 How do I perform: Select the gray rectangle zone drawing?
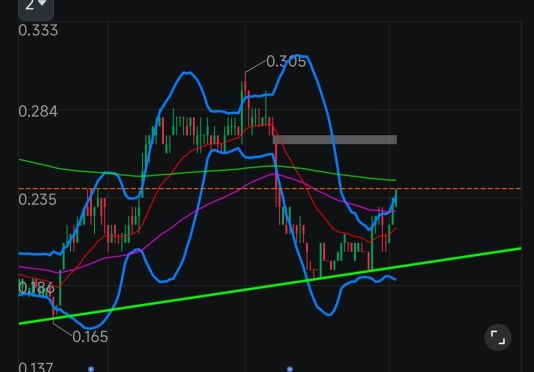point(335,140)
